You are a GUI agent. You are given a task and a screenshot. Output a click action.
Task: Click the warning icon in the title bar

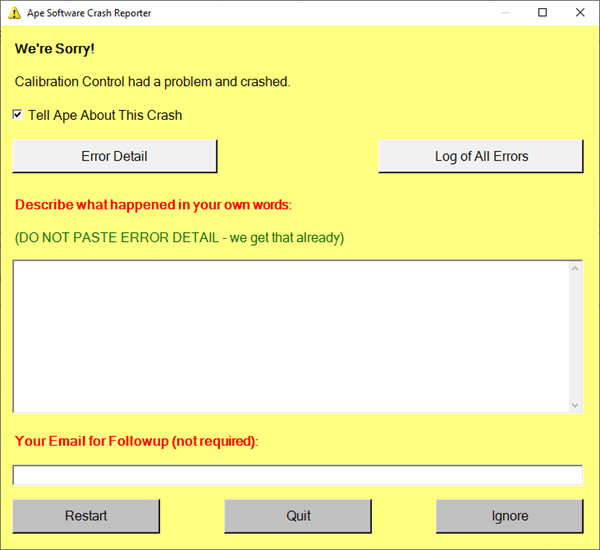pyautogui.click(x=15, y=13)
